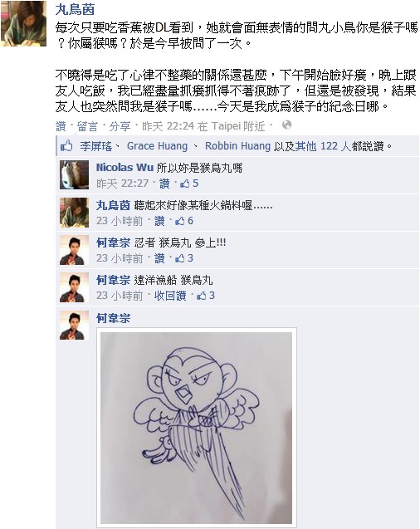Open like count 3 on 遠洋漁船 comment

206,296
